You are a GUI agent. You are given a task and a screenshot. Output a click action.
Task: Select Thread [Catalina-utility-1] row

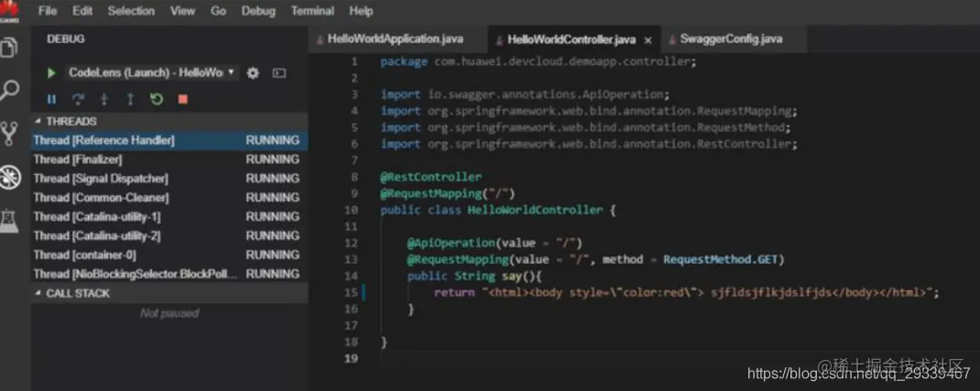click(x=169, y=217)
